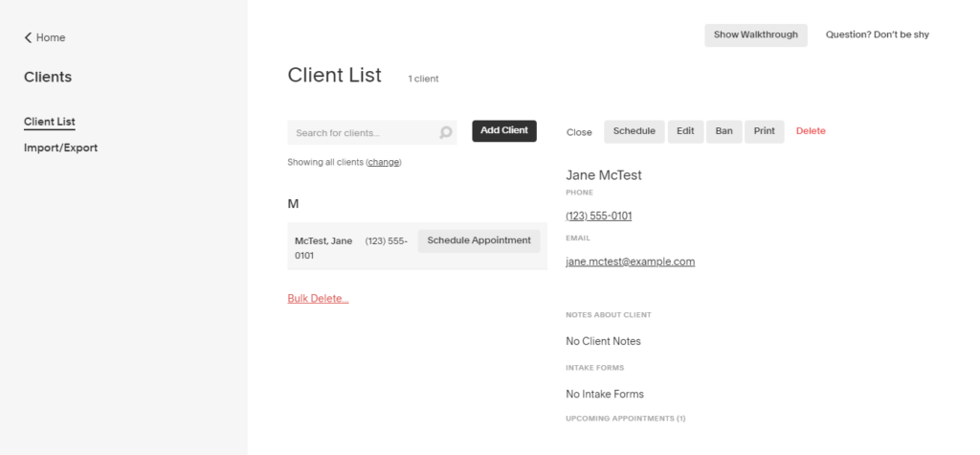
Task: Click the Schedule button for Jane McTest
Action: point(635,131)
